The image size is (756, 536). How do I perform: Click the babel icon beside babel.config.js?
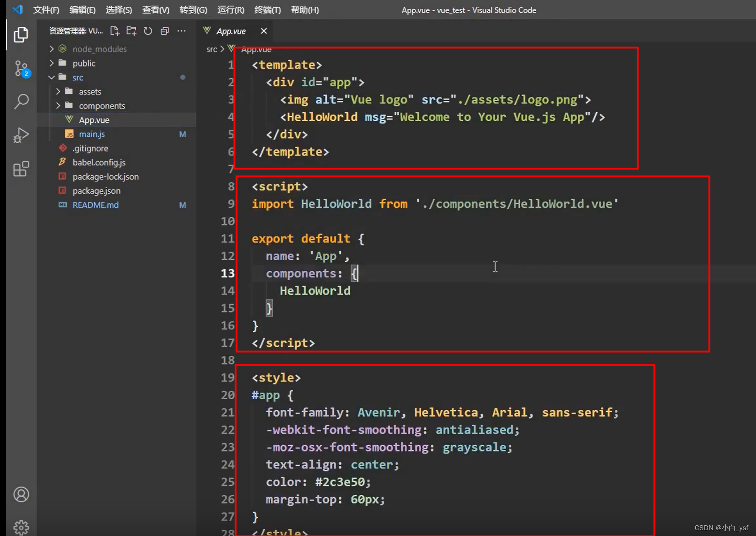(x=63, y=162)
